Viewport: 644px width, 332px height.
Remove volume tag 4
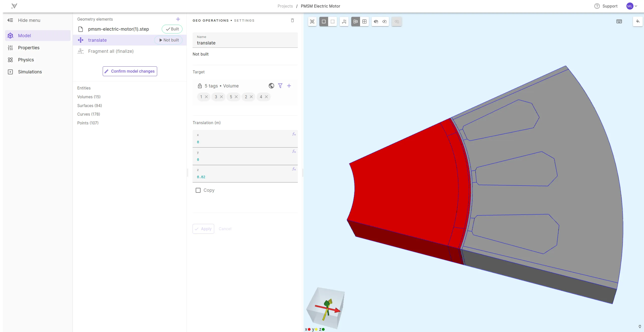point(266,97)
